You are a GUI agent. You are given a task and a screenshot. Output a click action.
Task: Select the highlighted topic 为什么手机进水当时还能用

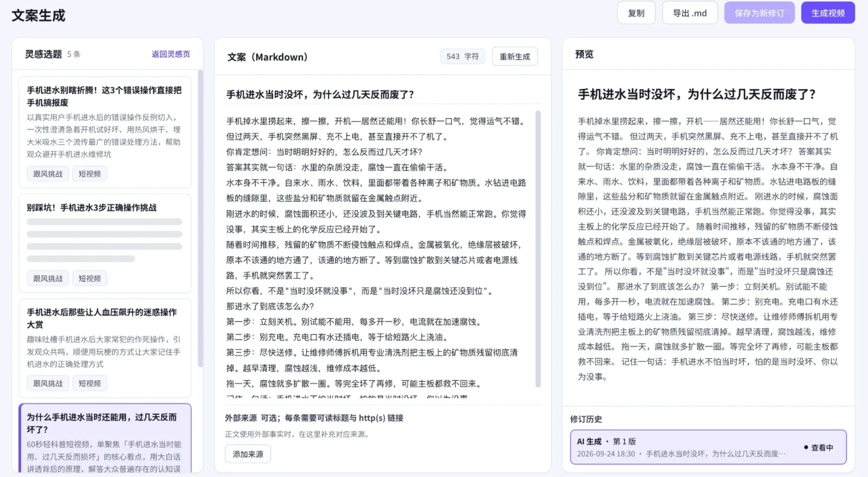(105, 438)
